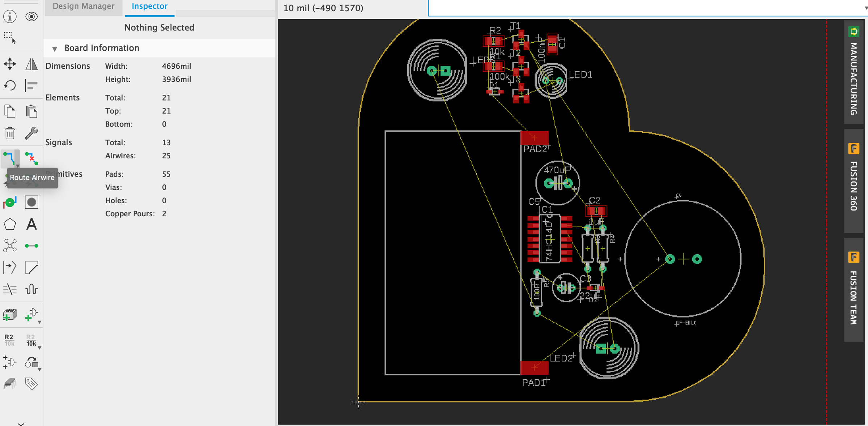Select the Delete trash tool
This screenshot has height=426, width=868.
click(x=10, y=133)
